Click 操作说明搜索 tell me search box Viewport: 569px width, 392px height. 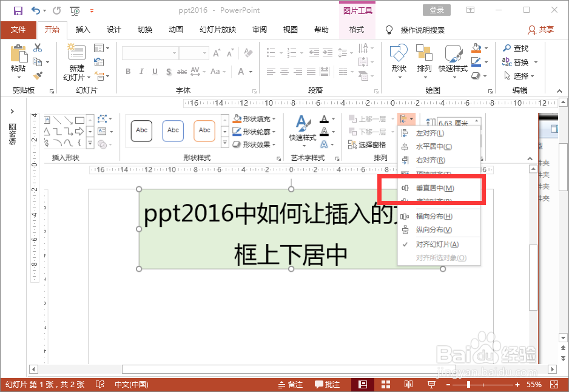422,30
